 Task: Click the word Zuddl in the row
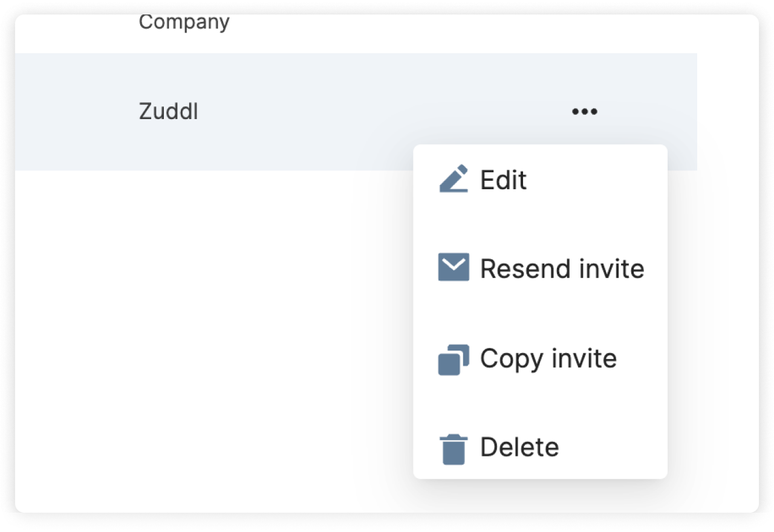tap(169, 112)
